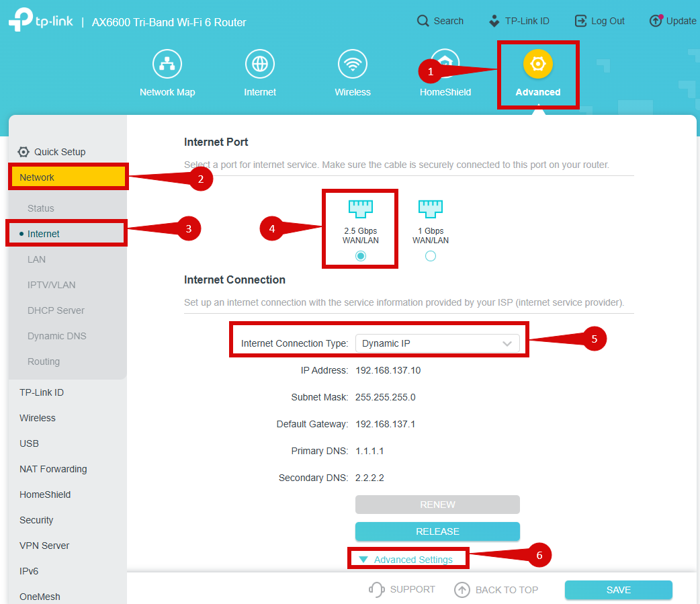
Task: Click the Search magnifier icon
Action: point(423,21)
